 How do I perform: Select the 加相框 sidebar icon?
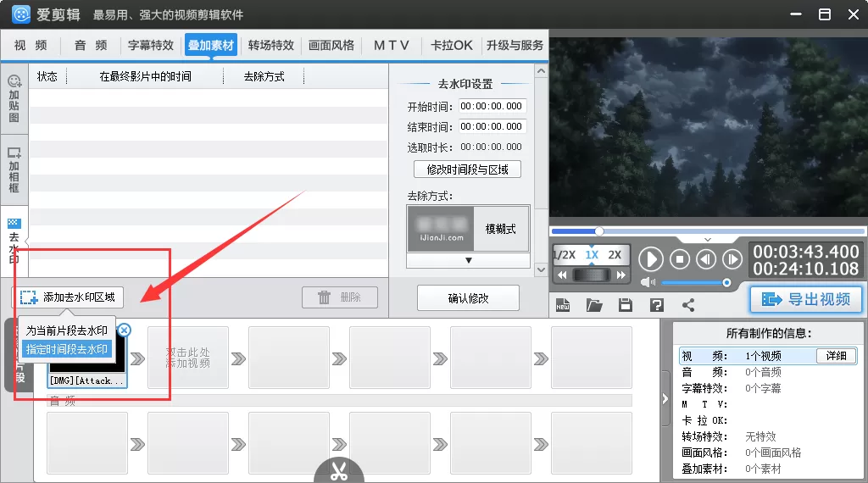[x=14, y=169]
